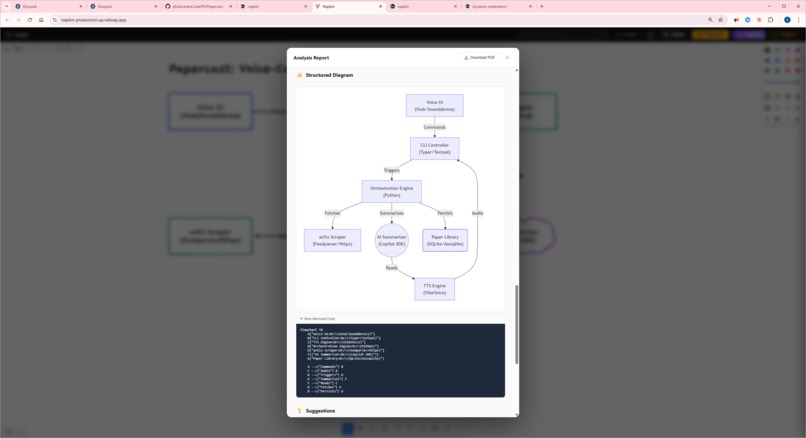The width and height of the screenshot is (806, 438).
Task: Open the browser home page
Action: pos(41,20)
